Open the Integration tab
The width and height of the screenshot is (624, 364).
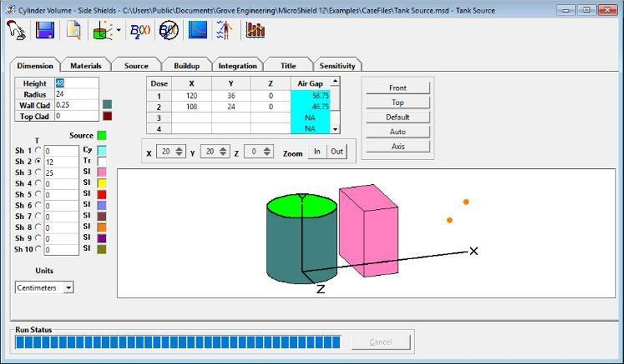coord(238,66)
